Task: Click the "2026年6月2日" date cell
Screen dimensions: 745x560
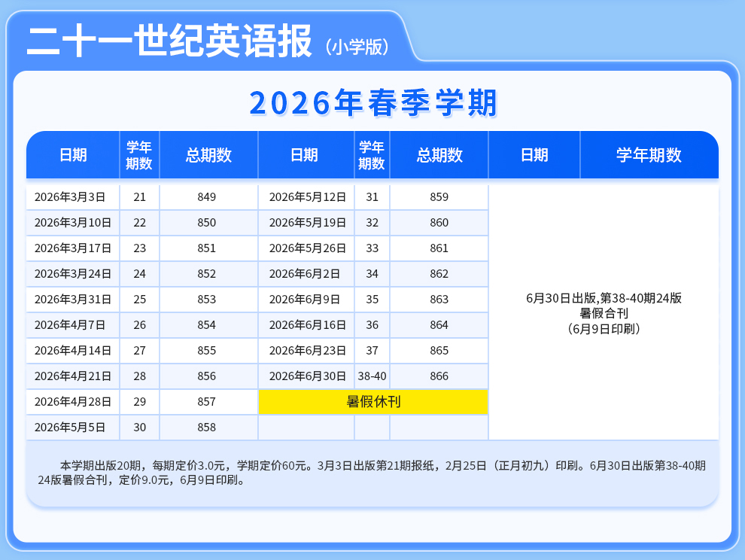Action: pos(304,274)
